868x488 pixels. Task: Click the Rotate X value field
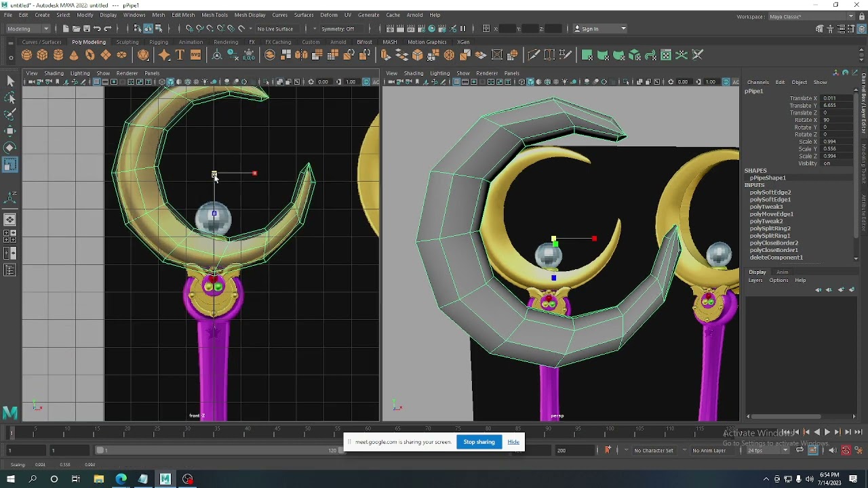837,120
